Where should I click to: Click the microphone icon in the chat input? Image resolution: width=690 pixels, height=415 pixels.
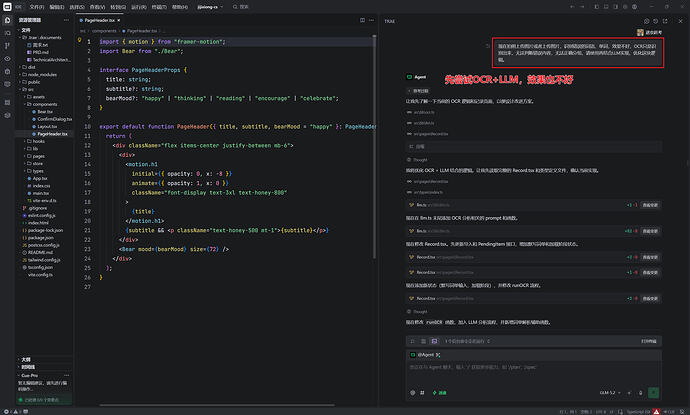click(640, 393)
